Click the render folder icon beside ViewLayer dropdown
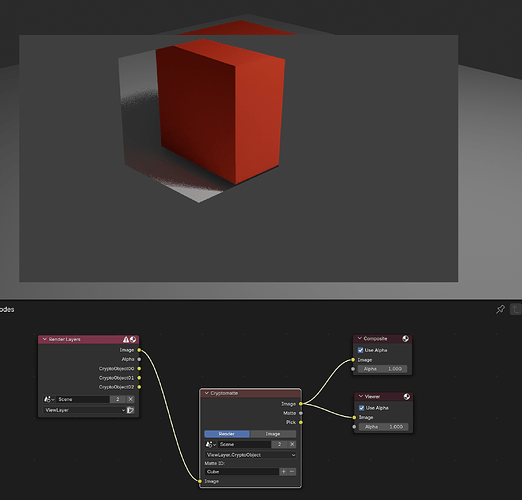The image size is (522, 500). click(x=130, y=410)
